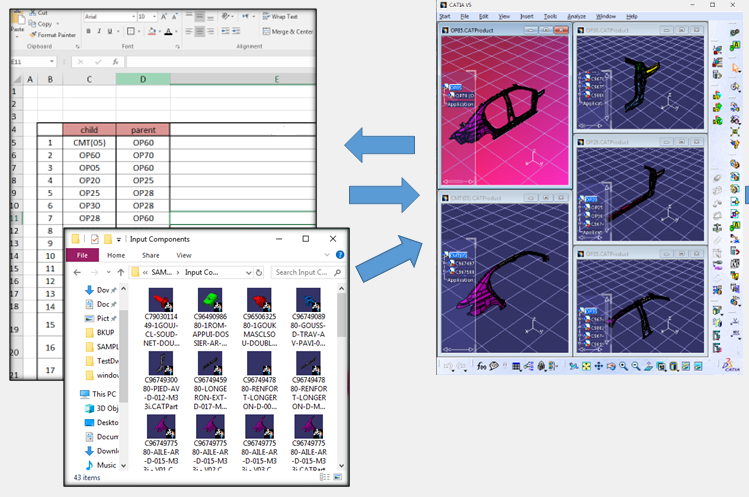
Task: Open the File tab in Explorer window
Action: (82, 255)
